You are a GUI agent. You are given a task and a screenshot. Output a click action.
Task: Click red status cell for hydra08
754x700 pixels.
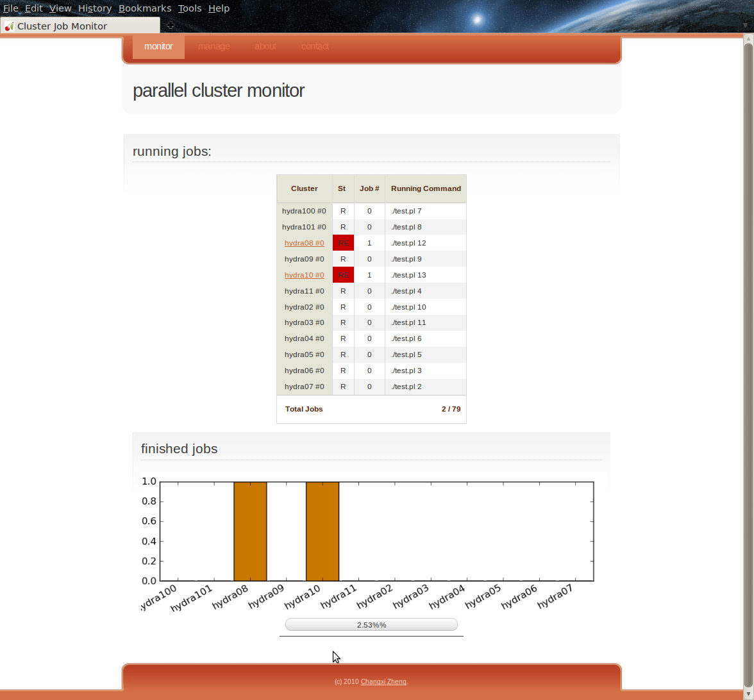tap(343, 243)
